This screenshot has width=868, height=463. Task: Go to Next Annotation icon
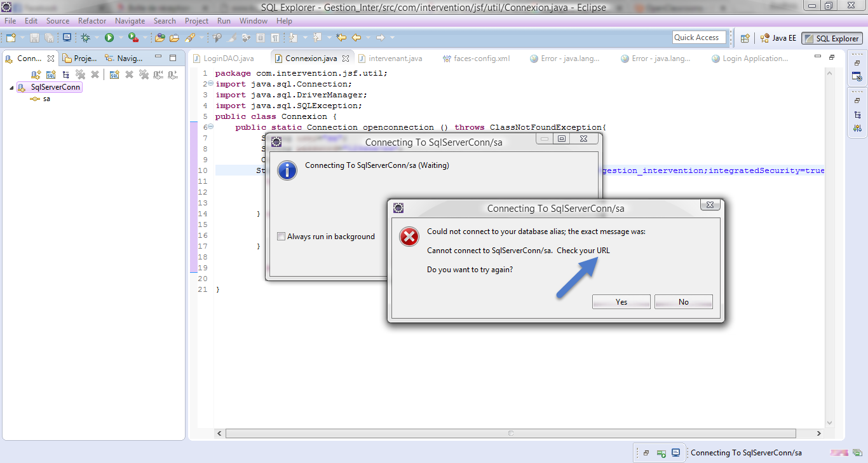[294, 38]
